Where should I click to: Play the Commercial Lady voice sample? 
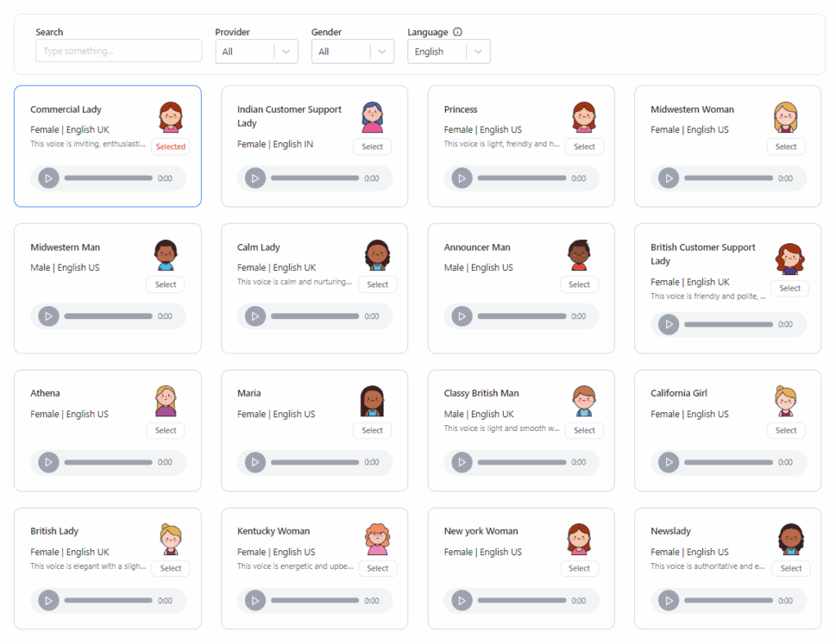(48, 178)
